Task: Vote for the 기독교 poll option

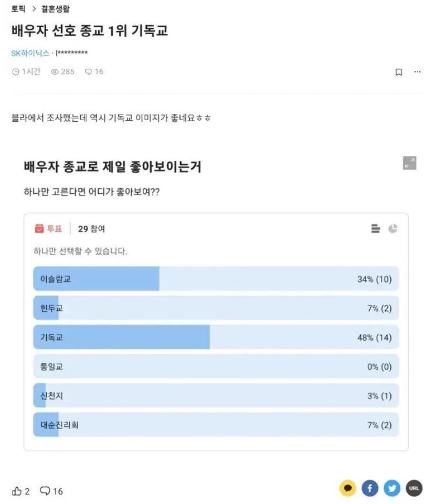Action: [x=216, y=338]
